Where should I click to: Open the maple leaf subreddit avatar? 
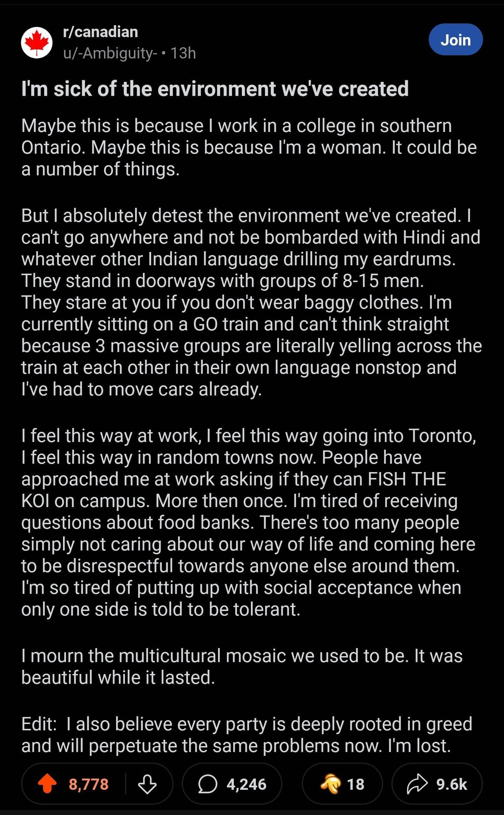(37, 43)
